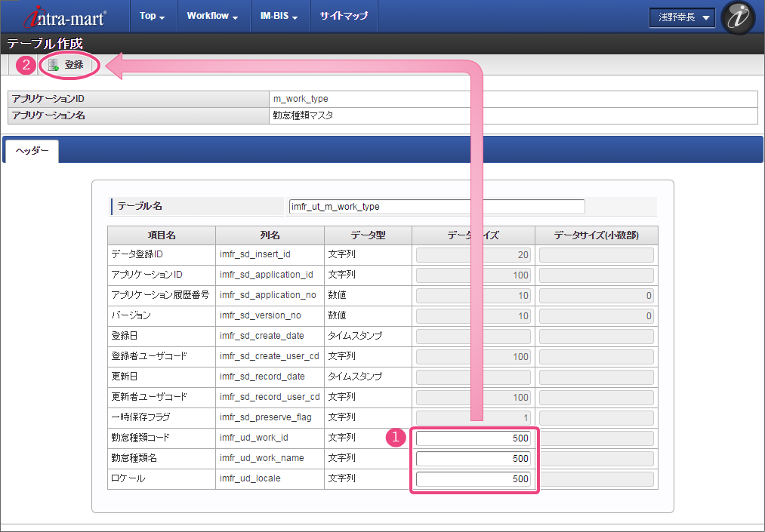Click data size field for 勤怠種類名
Viewport: 765px width, 532px height.
point(473,458)
